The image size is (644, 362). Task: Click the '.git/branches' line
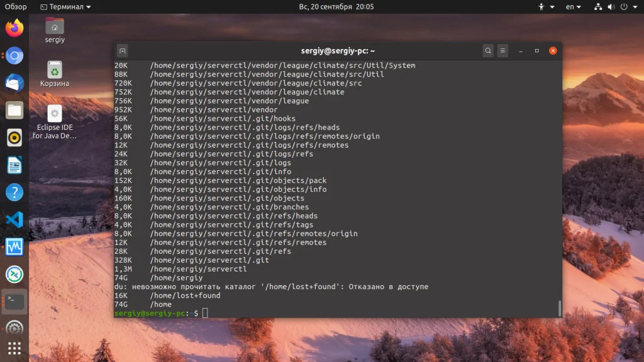point(211,207)
